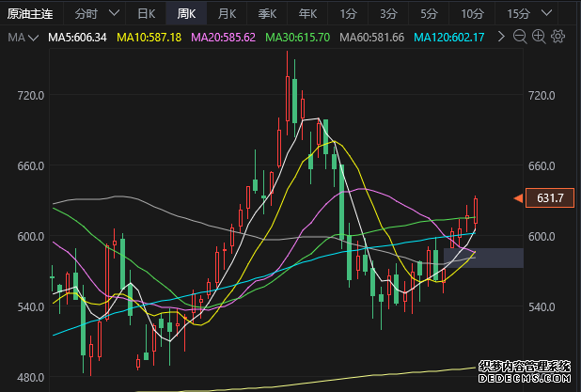The width and height of the screenshot is (581, 392).
Task: Click the MA60:581.66 indicator value
Action: point(371,38)
